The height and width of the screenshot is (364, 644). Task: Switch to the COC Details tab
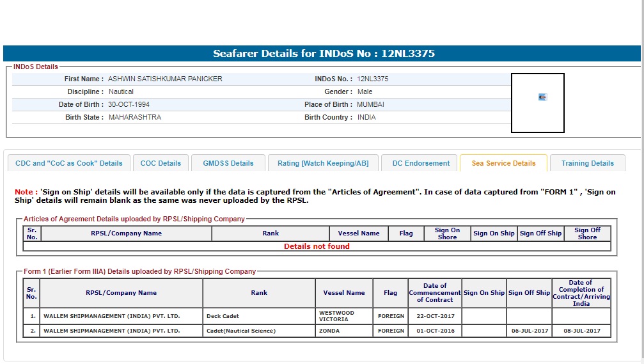[x=161, y=163]
